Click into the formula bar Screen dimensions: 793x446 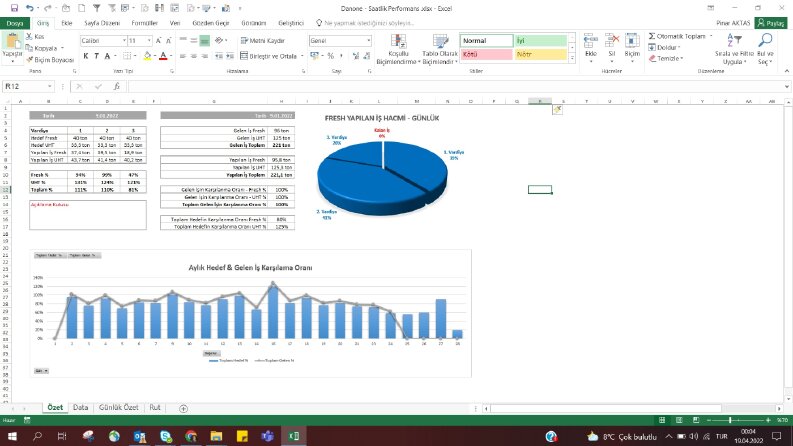tap(455, 86)
